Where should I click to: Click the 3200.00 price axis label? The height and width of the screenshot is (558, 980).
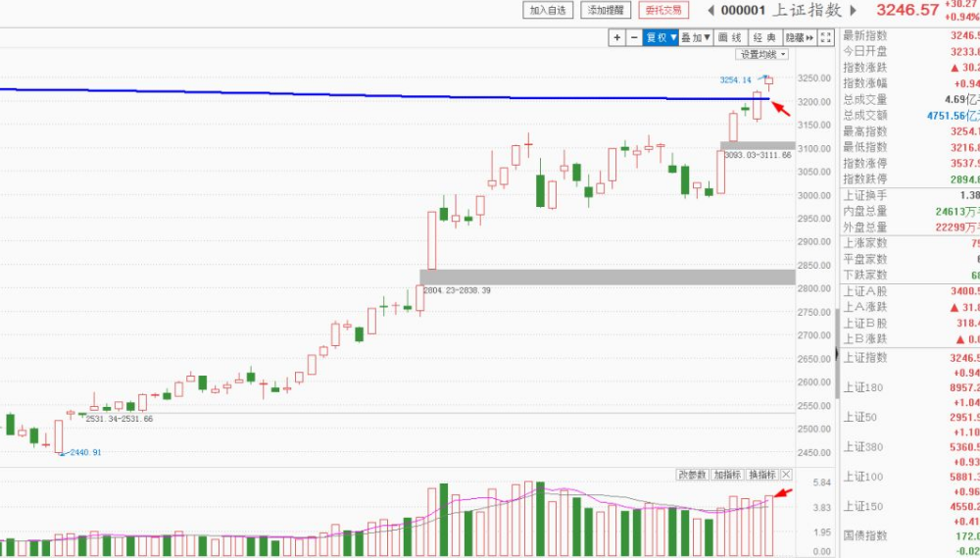[x=813, y=101]
